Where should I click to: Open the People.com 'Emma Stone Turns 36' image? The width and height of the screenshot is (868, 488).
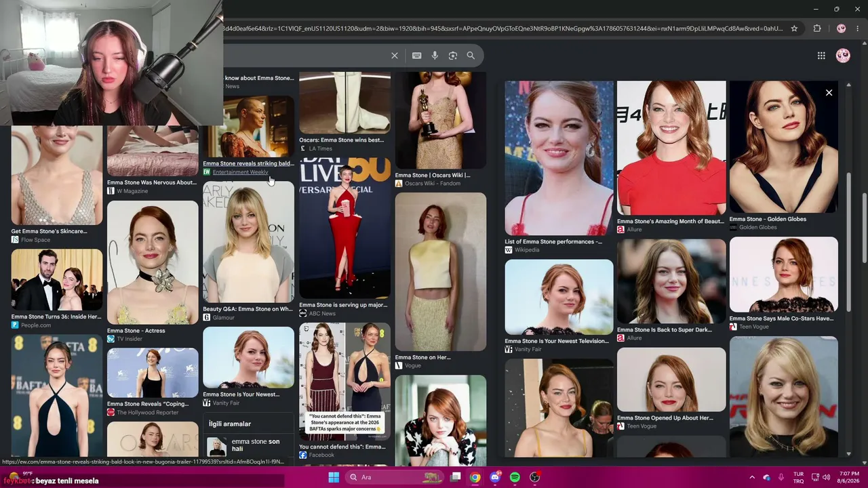point(57,279)
